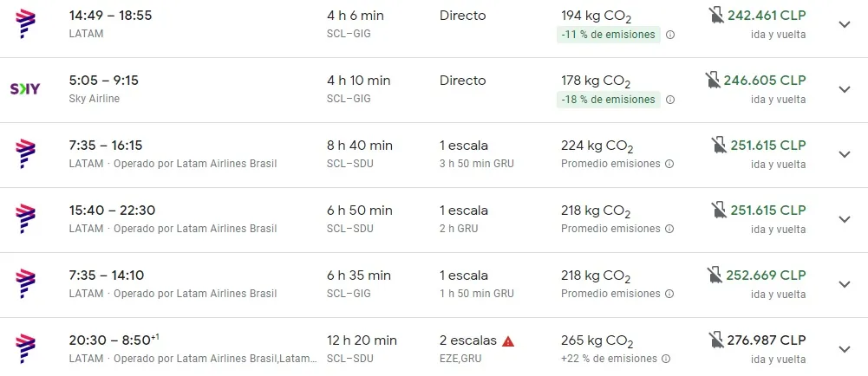The height and width of the screenshot is (376, 868).
Task: Click the 7:35 – 14:10 departure time text
Action: coord(107,275)
